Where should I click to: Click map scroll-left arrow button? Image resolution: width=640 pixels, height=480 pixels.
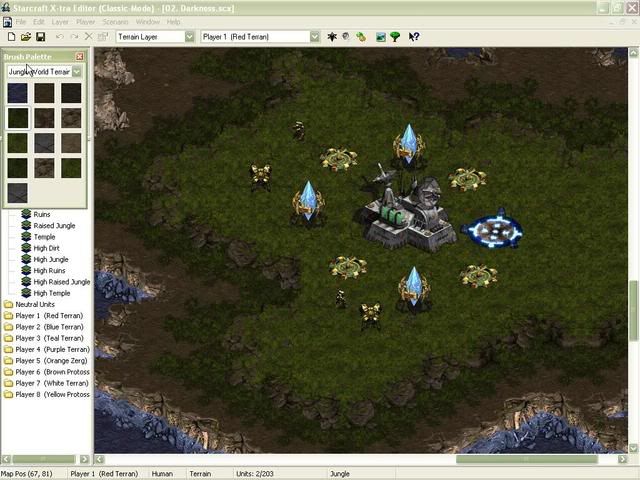click(x=99, y=459)
